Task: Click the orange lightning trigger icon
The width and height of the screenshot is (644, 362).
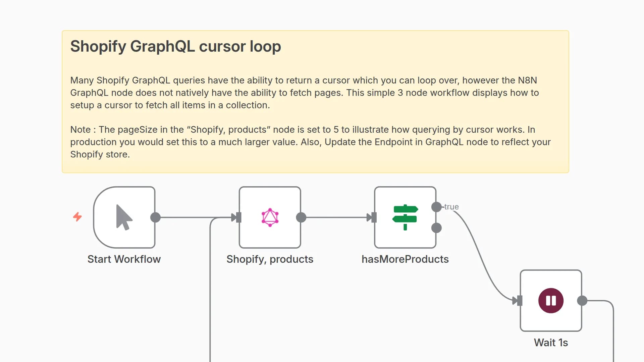Action: coord(77,217)
